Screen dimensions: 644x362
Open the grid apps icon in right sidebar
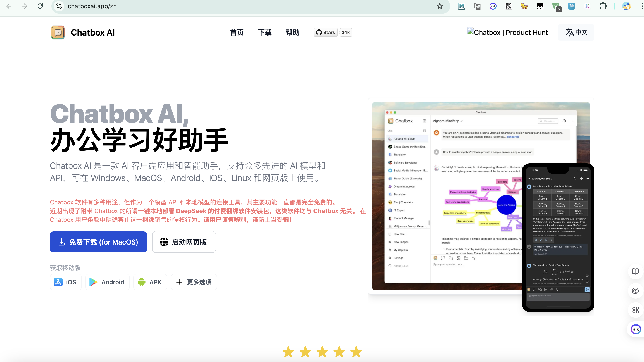coord(635,310)
